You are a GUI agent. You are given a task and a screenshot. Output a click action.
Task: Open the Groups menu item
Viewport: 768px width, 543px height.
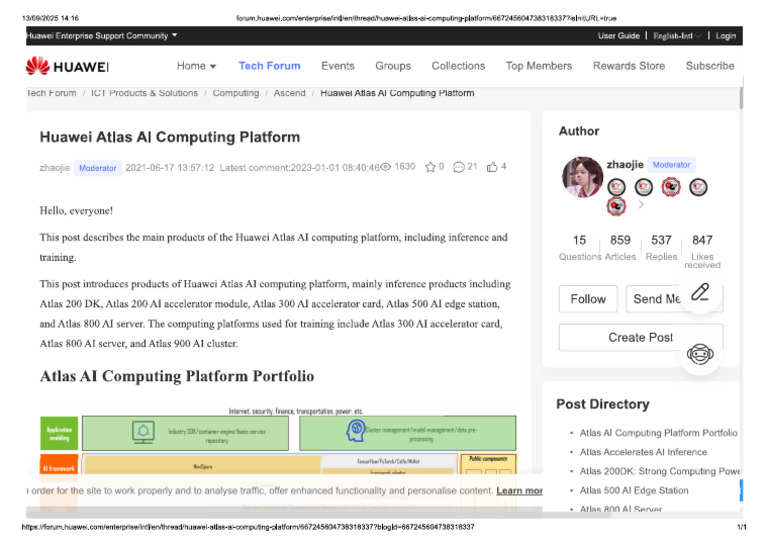(x=393, y=66)
